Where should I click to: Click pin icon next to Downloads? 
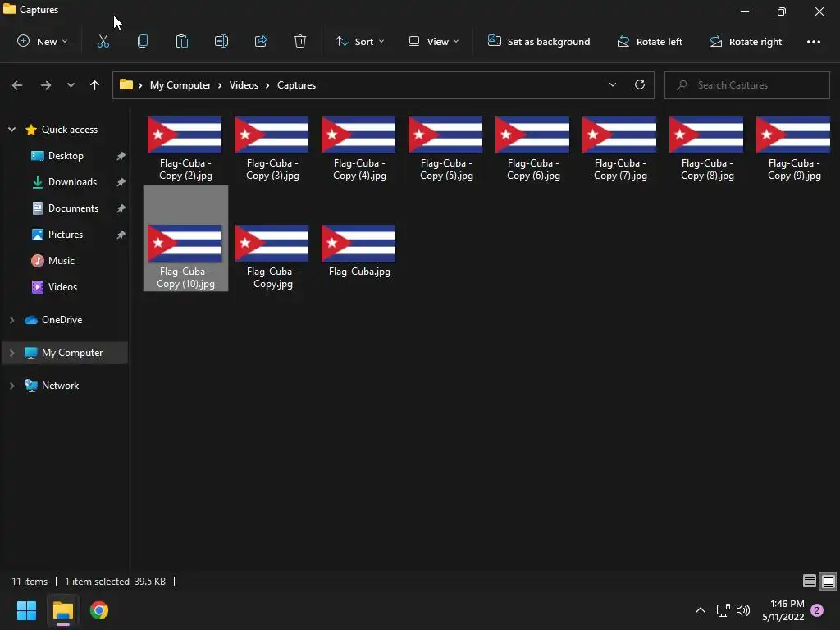(121, 182)
